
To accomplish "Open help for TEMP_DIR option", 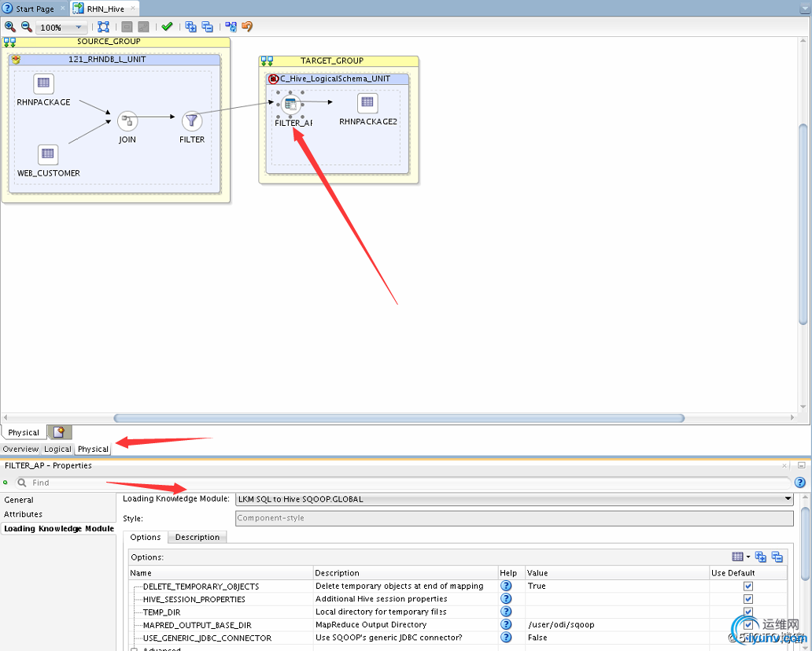I will pos(506,612).
